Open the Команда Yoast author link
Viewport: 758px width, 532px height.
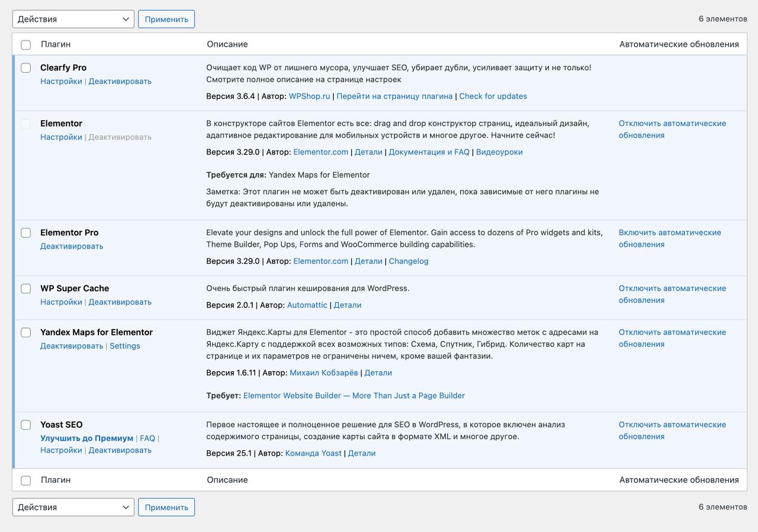(x=313, y=453)
